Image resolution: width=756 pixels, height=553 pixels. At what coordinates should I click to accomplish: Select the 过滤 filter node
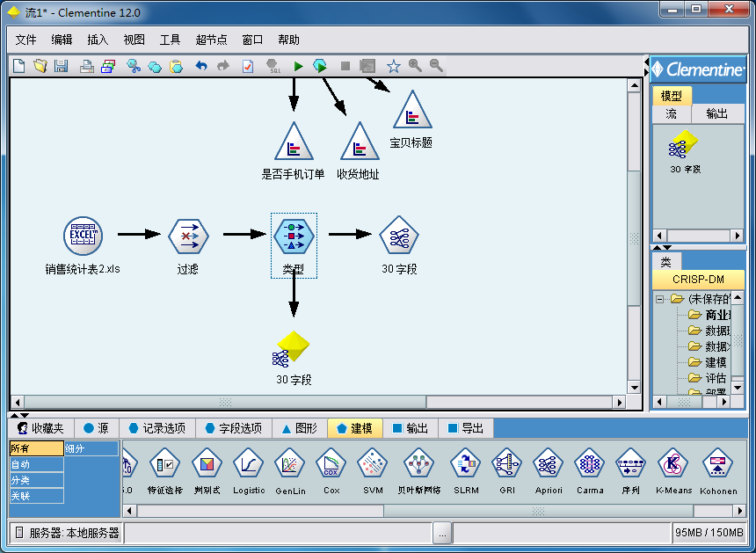tap(188, 236)
